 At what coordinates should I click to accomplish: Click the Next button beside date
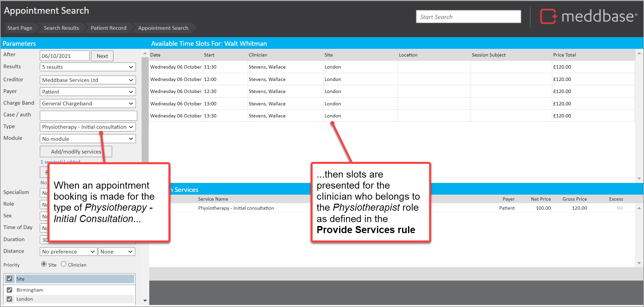tap(102, 56)
